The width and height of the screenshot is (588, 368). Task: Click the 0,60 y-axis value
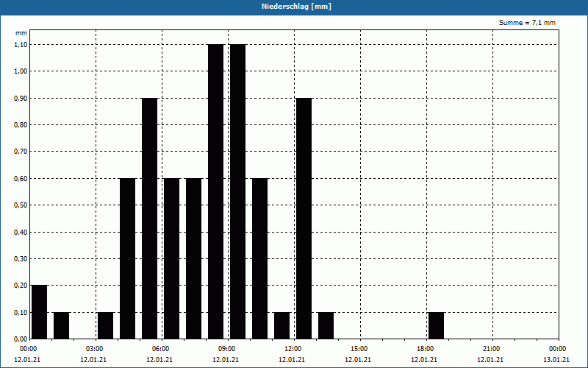click(x=21, y=178)
